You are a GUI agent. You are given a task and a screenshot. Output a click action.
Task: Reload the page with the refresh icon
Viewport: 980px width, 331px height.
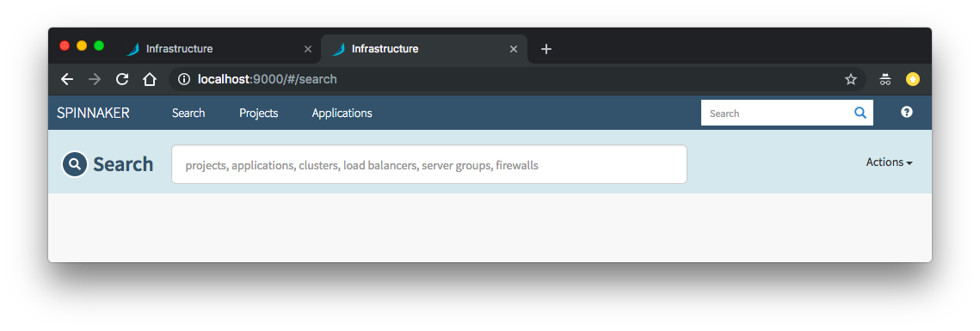122,79
